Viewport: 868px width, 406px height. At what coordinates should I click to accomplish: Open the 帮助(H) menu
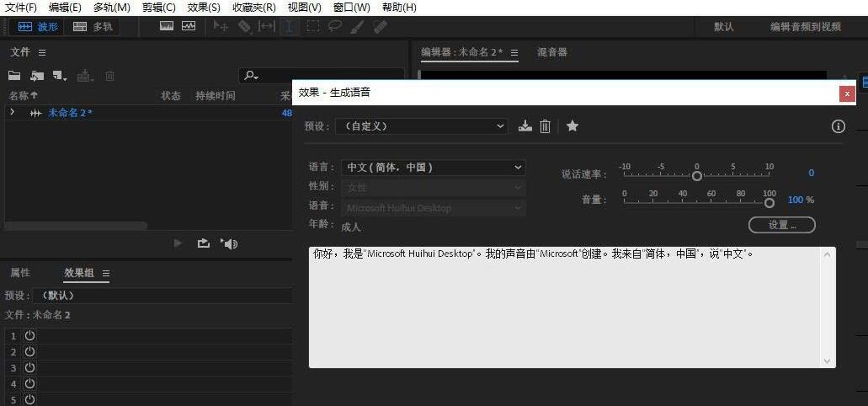(x=399, y=8)
